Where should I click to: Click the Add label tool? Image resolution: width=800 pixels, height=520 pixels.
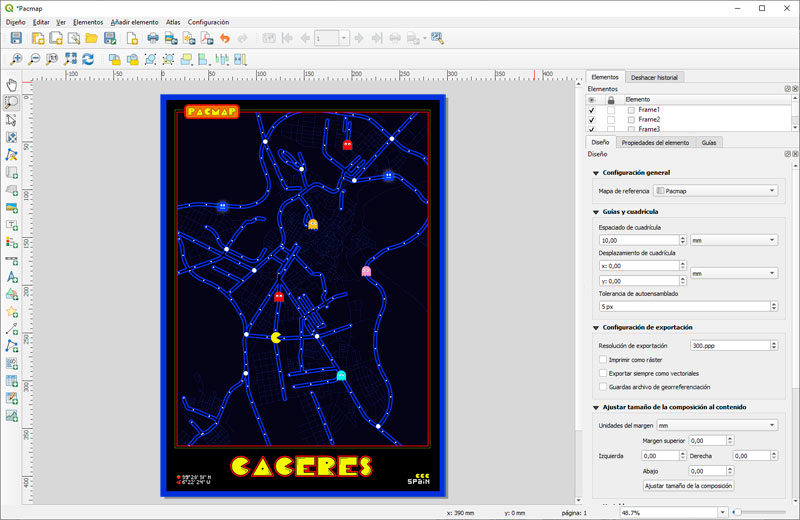11,225
